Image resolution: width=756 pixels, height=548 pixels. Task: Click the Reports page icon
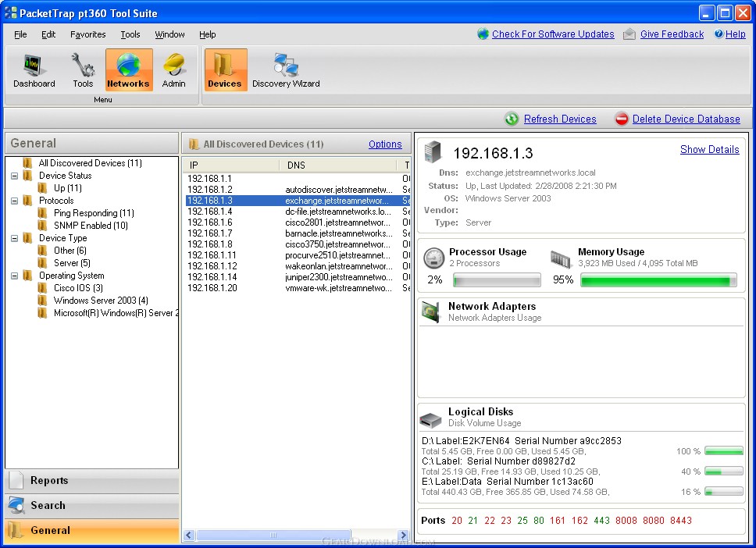point(16,481)
